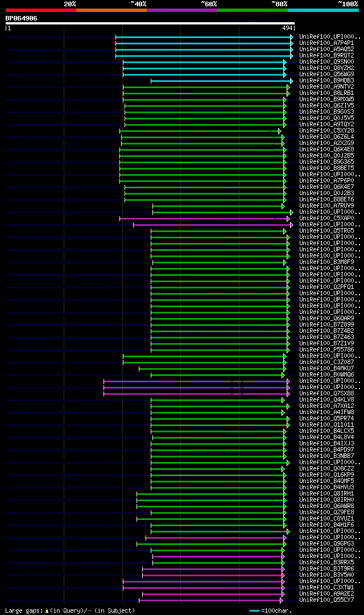Open hit UniRef100_B4LCX5

tap(326, 431)
